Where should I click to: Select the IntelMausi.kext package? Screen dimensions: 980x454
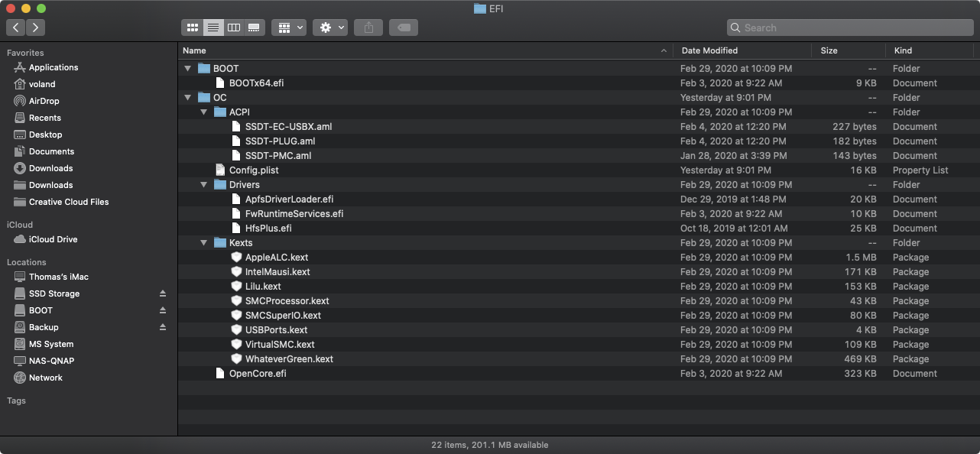tap(579, 272)
